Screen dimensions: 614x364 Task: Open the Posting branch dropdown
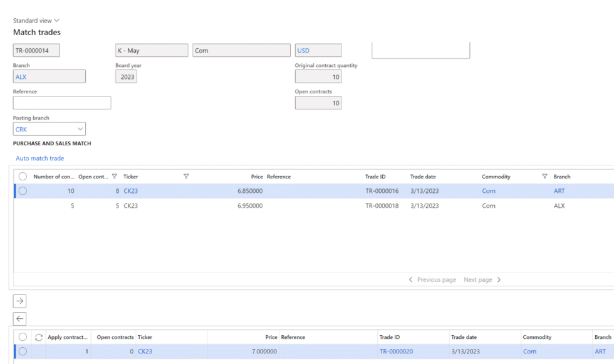(80, 128)
